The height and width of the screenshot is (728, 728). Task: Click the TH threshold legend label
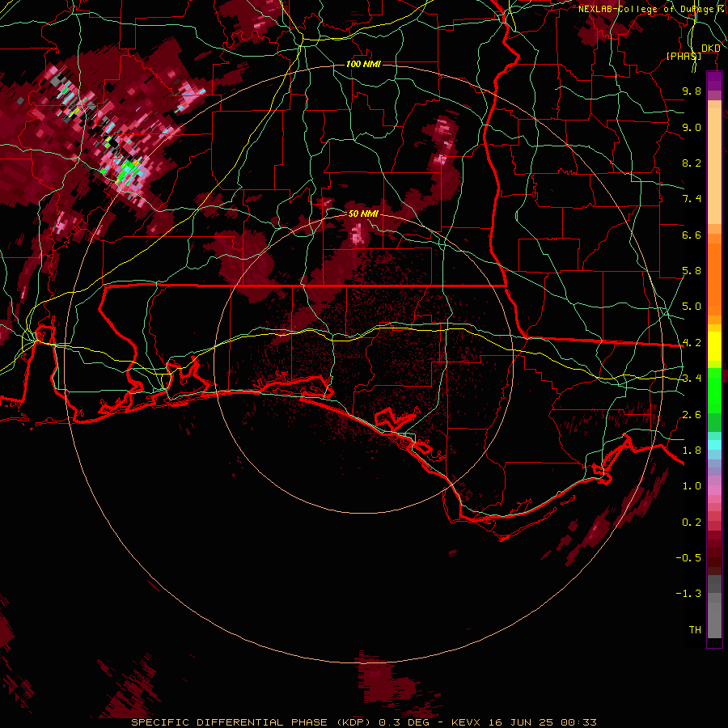pos(695,630)
